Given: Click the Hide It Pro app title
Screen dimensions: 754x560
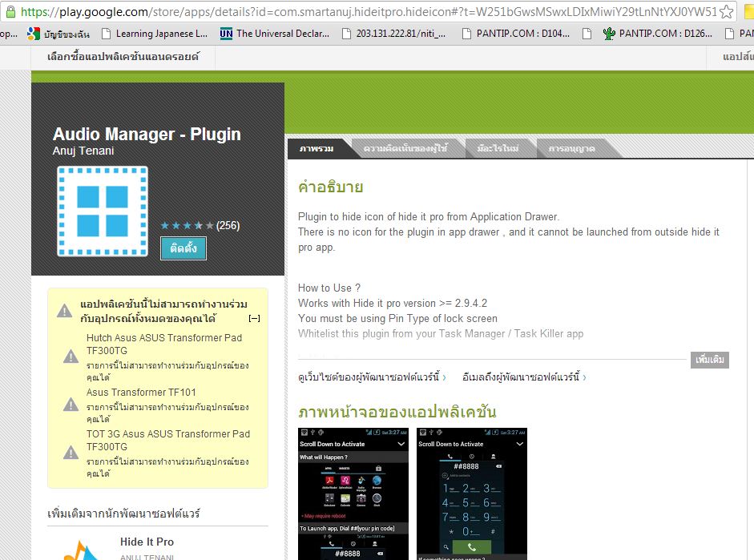Looking at the screenshot, I should pos(147,542).
